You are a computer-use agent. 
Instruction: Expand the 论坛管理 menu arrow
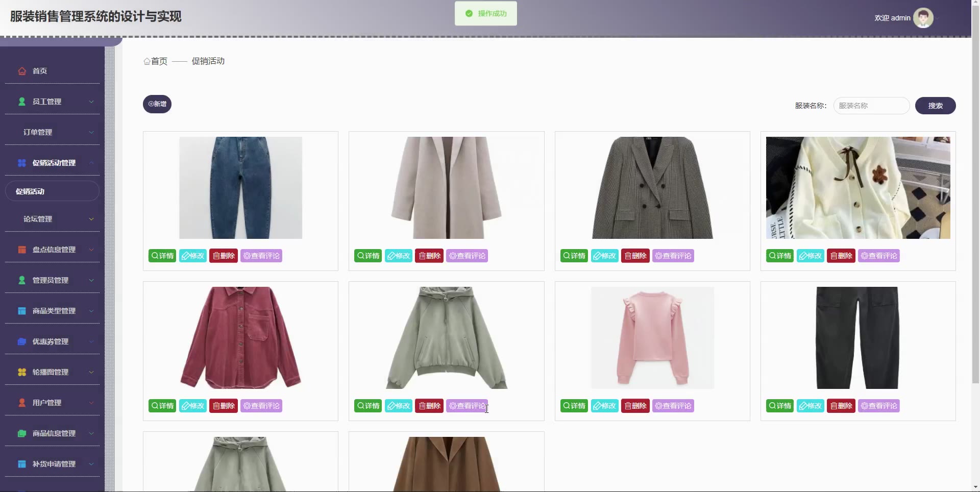91,219
